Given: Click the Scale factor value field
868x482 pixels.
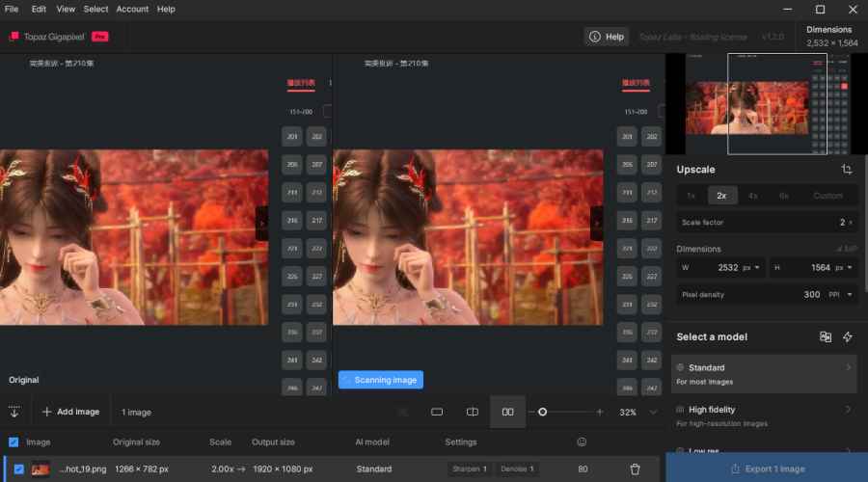Looking at the screenshot, I should coord(767,222).
